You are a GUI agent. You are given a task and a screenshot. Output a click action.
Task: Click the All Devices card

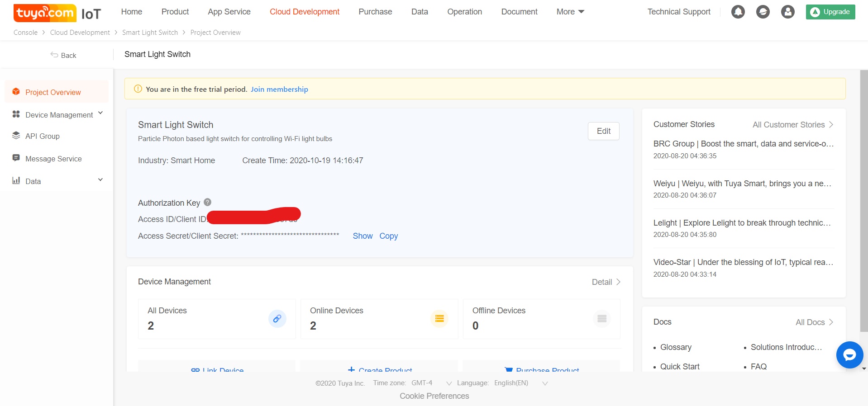(217, 319)
